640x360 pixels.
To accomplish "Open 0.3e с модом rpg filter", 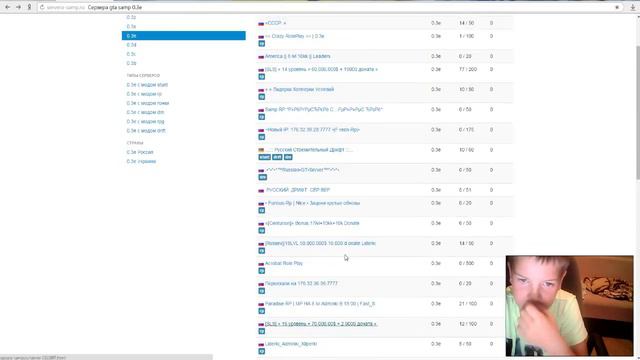I will click(x=145, y=122).
